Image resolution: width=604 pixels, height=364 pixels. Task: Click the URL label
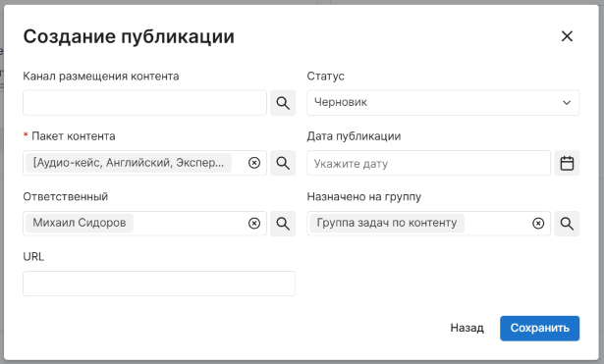[x=33, y=257]
